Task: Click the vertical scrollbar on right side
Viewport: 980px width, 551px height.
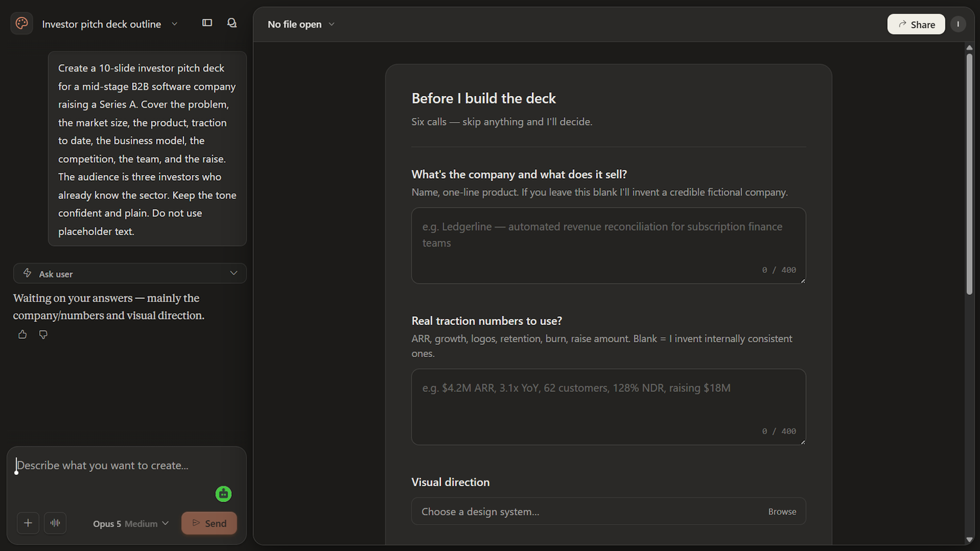Action: [x=970, y=173]
